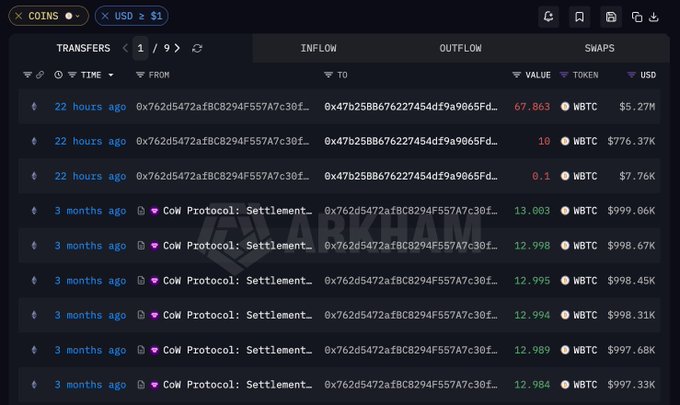Filter by TO address
This screenshot has height=405, width=680.
(x=328, y=75)
